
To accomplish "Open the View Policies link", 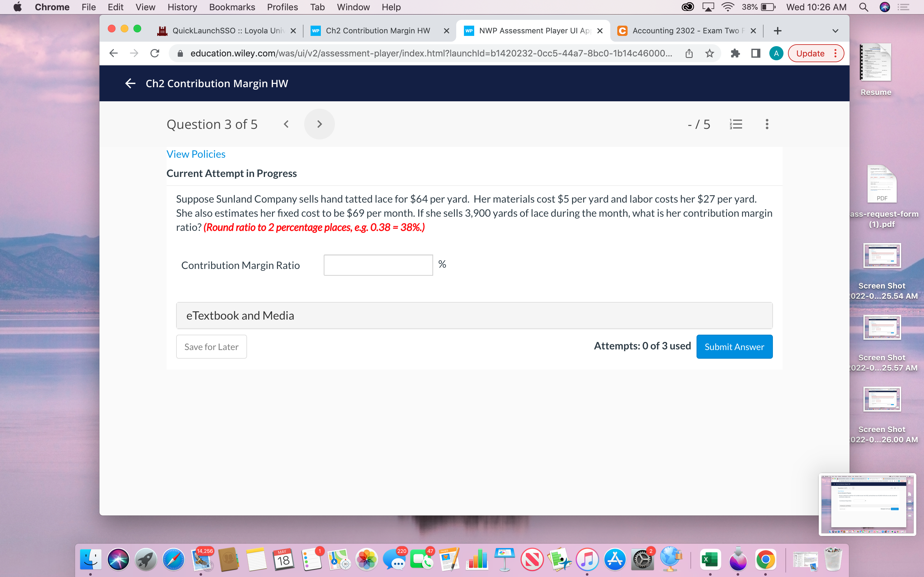I will [x=196, y=154].
